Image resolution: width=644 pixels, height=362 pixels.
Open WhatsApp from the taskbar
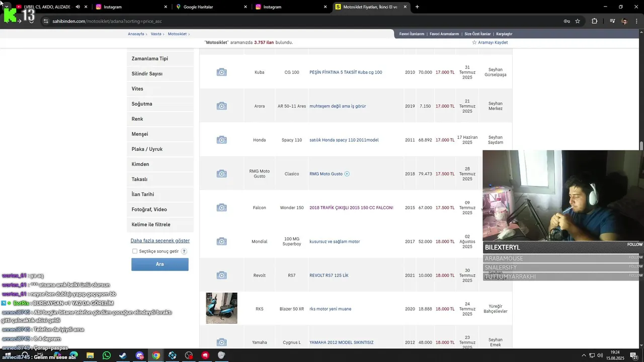click(x=107, y=355)
